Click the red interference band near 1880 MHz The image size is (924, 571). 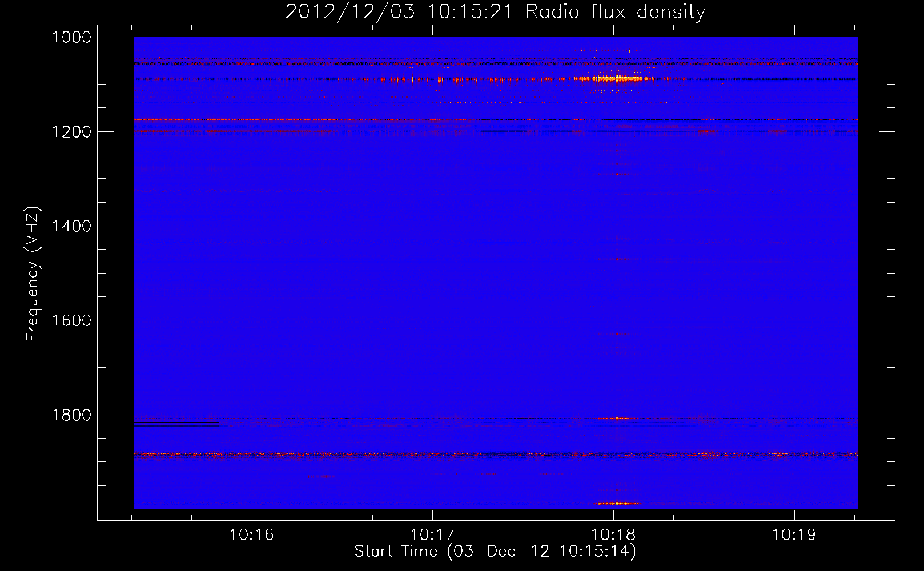[x=495, y=455]
